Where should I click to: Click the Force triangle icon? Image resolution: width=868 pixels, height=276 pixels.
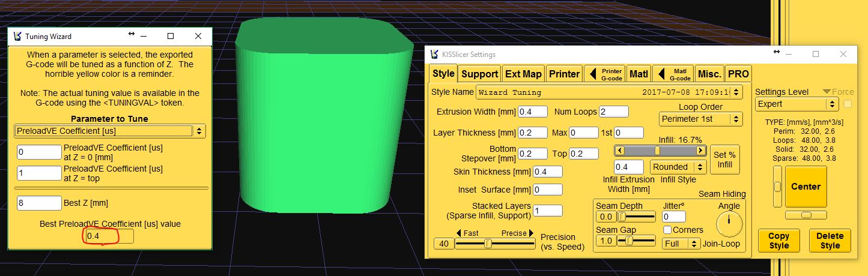tap(827, 92)
